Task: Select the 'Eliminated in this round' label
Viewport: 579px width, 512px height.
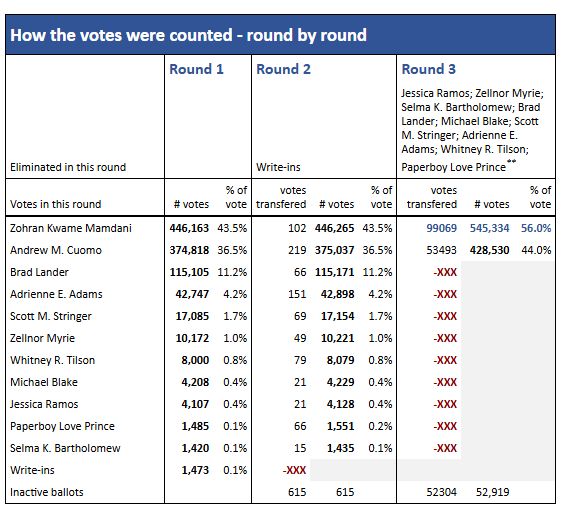Action: point(68,167)
